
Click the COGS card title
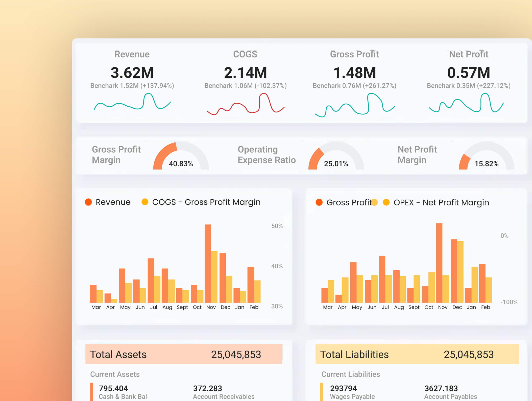245,54
